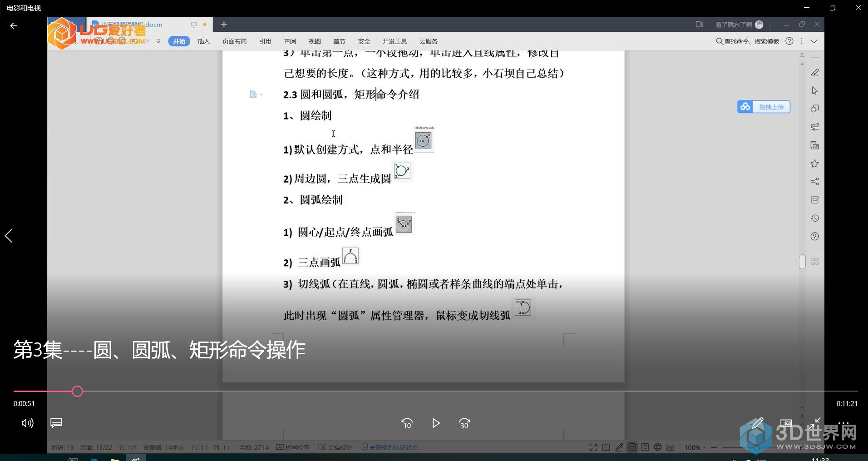This screenshot has width=868, height=461.
Task: Skip forward 30 seconds
Action: pyautogui.click(x=464, y=423)
